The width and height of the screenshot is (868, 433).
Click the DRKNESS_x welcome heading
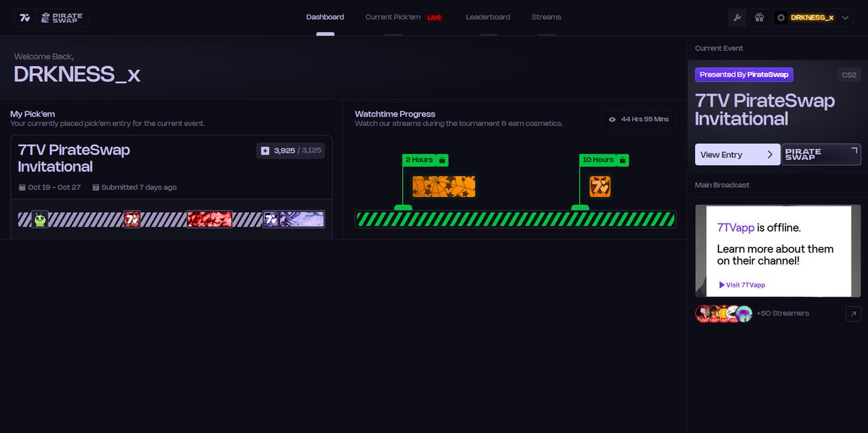pyautogui.click(x=77, y=74)
